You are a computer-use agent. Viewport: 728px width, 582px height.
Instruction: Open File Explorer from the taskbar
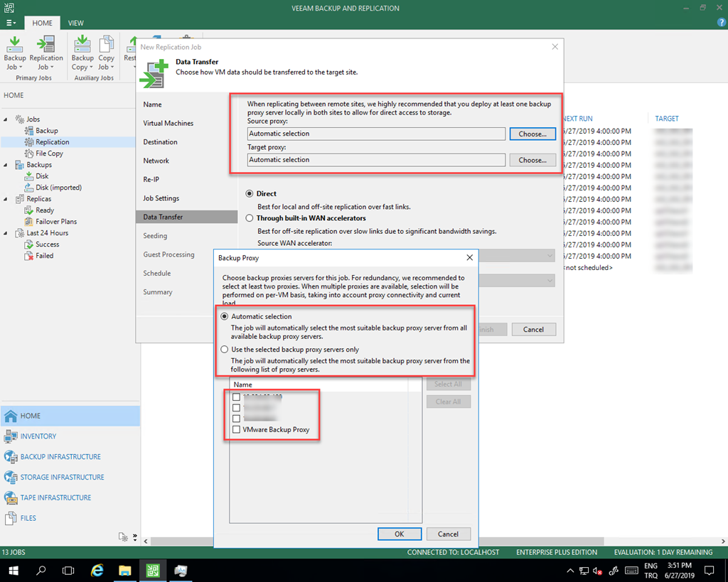pyautogui.click(x=125, y=571)
